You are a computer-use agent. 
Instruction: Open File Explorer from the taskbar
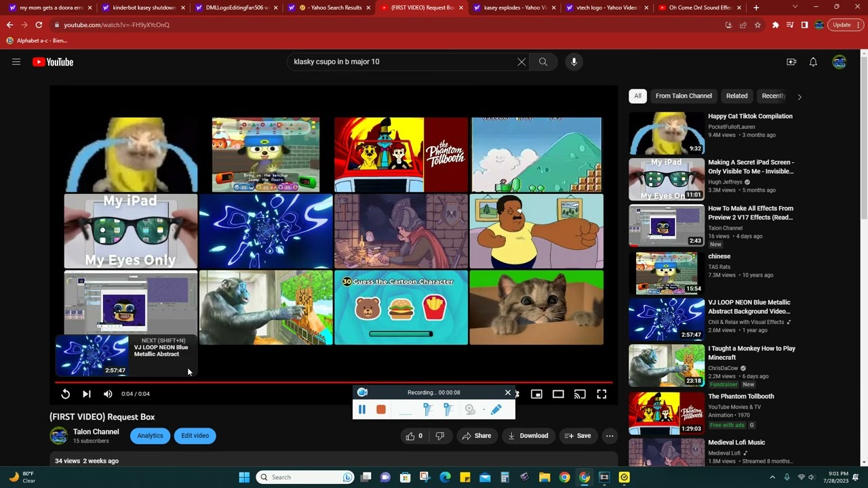[x=545, y=477]
